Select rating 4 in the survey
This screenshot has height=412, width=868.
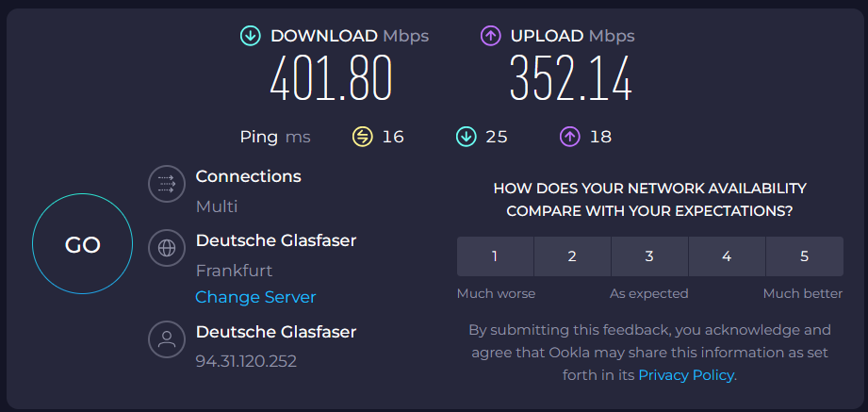pos(727,256)
